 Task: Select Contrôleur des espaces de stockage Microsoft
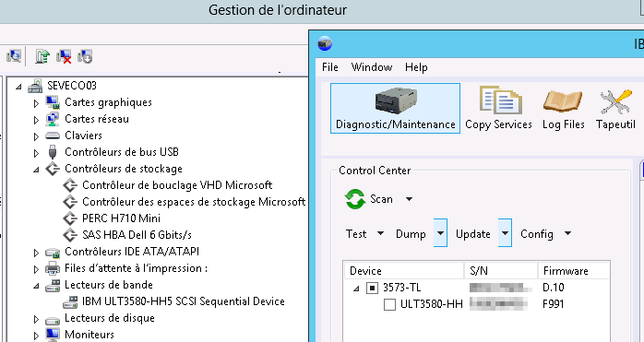coord(194,202)
